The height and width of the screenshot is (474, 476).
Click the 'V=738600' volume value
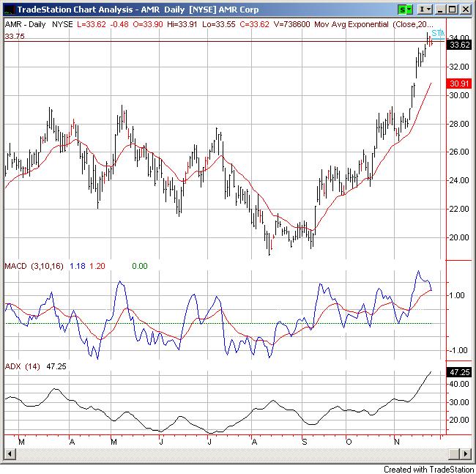click(x=291, y=25)
